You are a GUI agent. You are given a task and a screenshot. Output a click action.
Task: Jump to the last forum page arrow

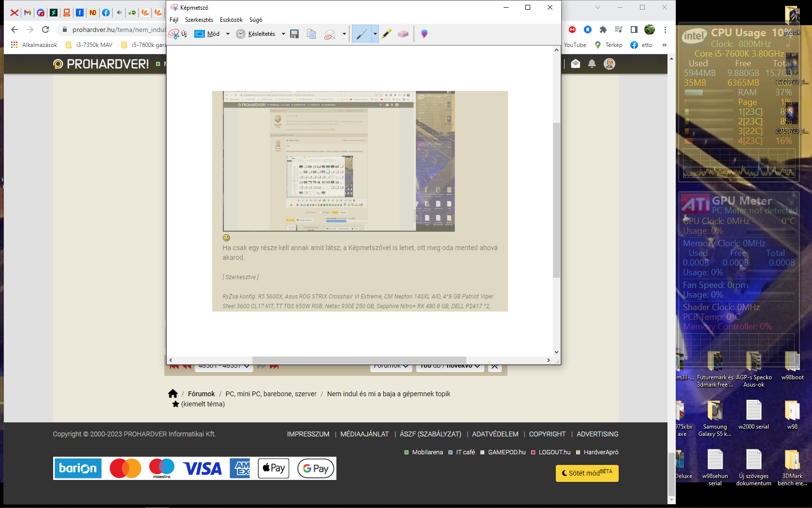coord(274,367)
